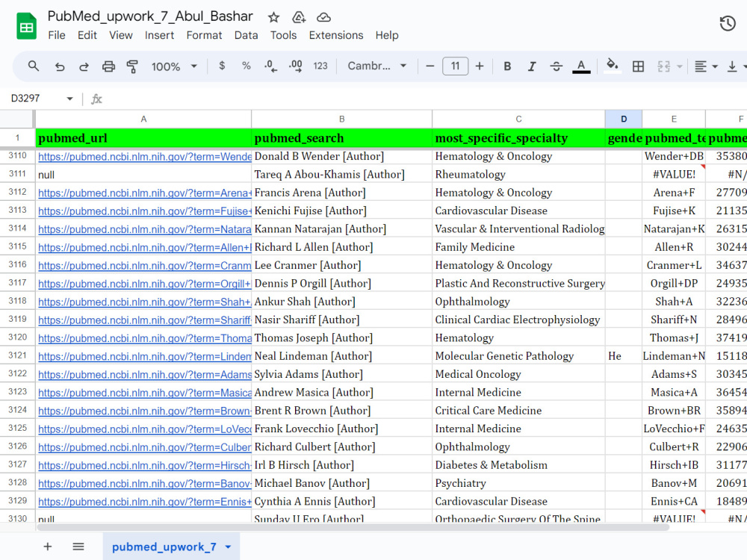The width and height of the screenshot is (747, 560).
Task: Star the PubMed_upwork_7_Abul_Bashar document
Action: tap(273, 18)
